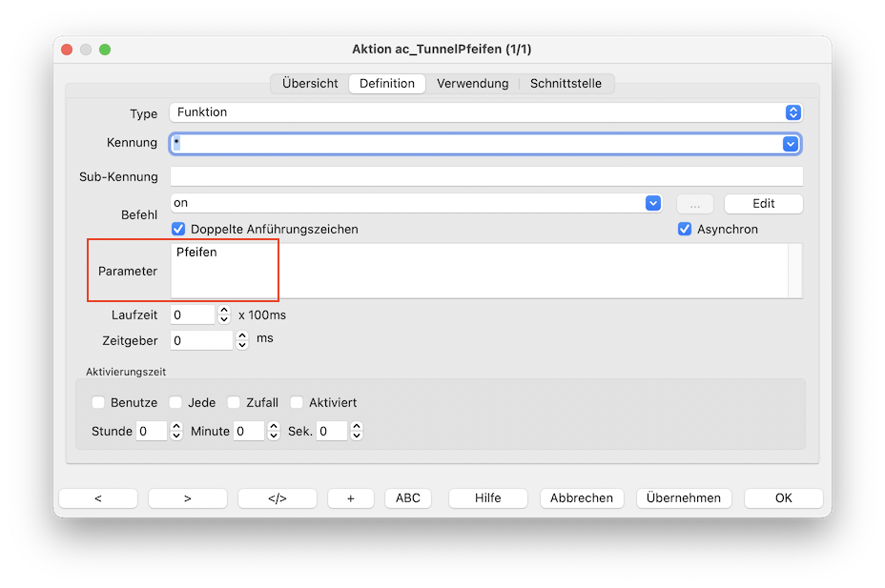Click the ABC button
The height and width of the screenshot is (588, 885).
[x=407, y=498]
